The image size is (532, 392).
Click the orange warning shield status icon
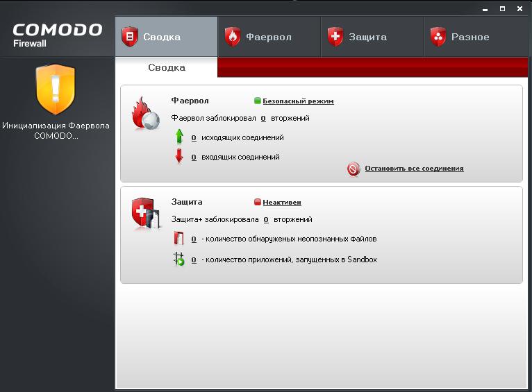[56, 90]
